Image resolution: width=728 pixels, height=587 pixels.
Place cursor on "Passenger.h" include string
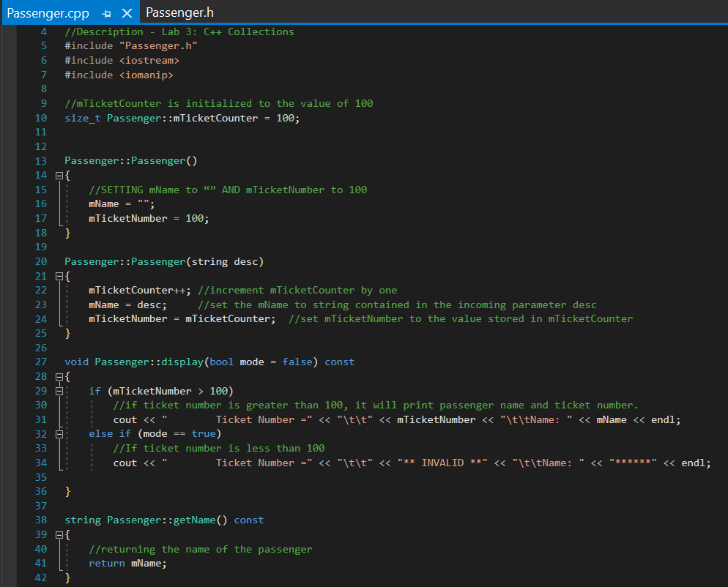coord(158,46)
